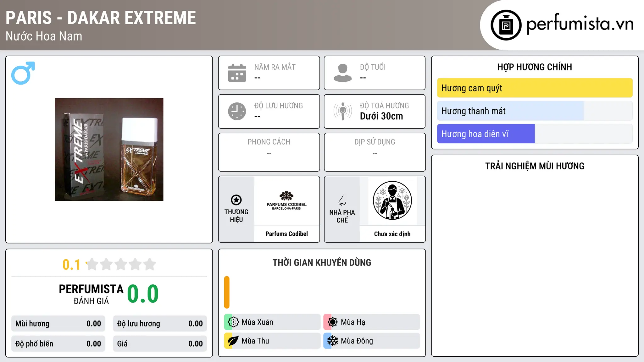Click the Dưới 30cm sillage value
This screenshot has height=362, width=644.
pyautogui.click(x=381, y=116)
